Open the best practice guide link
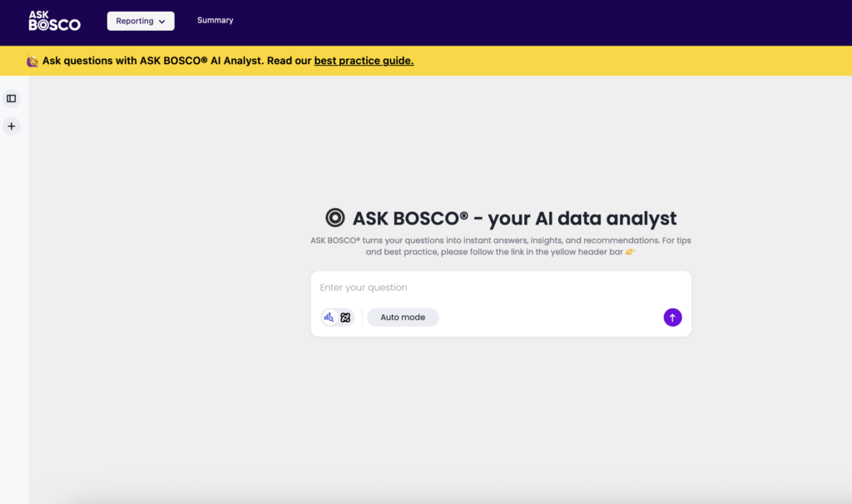The width and height of the screenshot is (852, 504). point(364,61)
